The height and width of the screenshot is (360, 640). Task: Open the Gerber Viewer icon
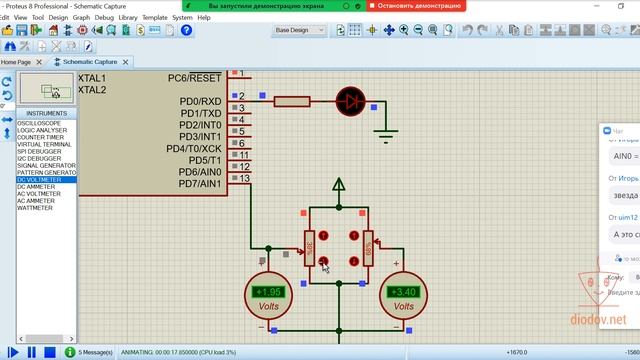pos(111,30)
